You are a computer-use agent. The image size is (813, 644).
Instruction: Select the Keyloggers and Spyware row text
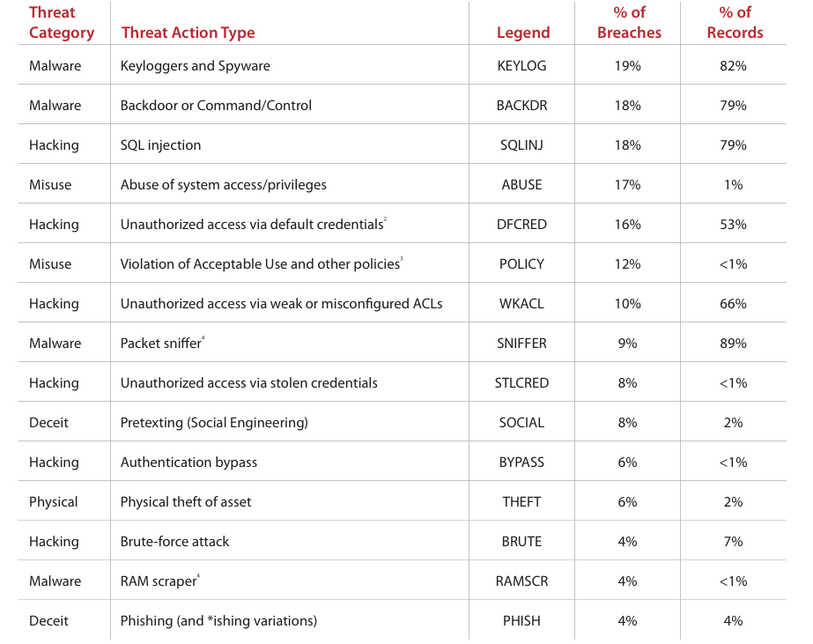[195, 66]
